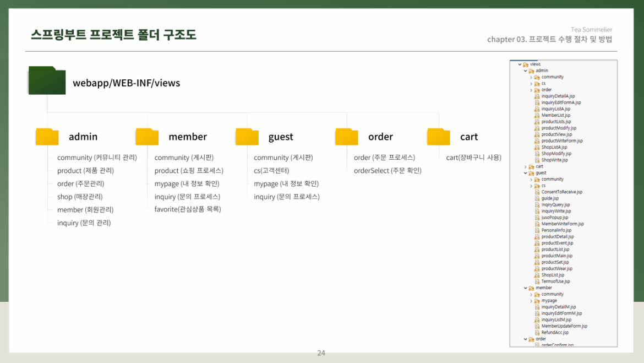This screenshot has width=644, height=363.
Task: Select productEvent.jsp in the file tree
Action: point(557,243)
